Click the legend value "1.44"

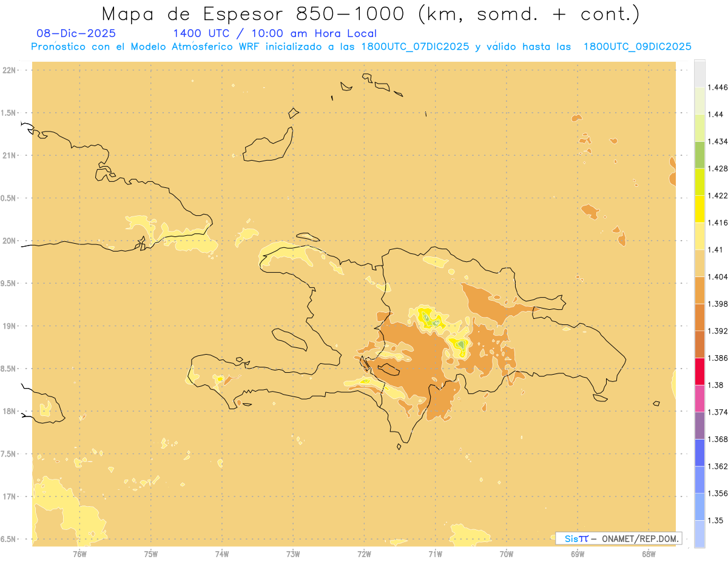pos(715,115)
